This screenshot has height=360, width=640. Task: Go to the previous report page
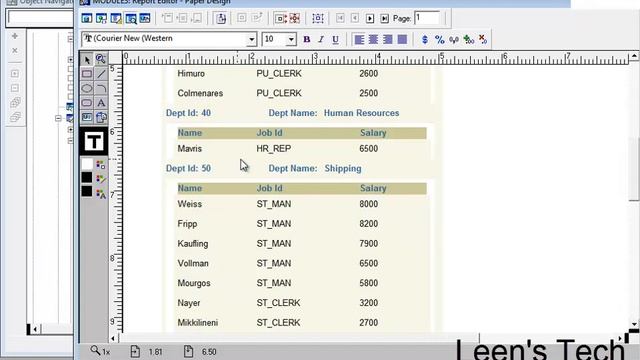355,18
